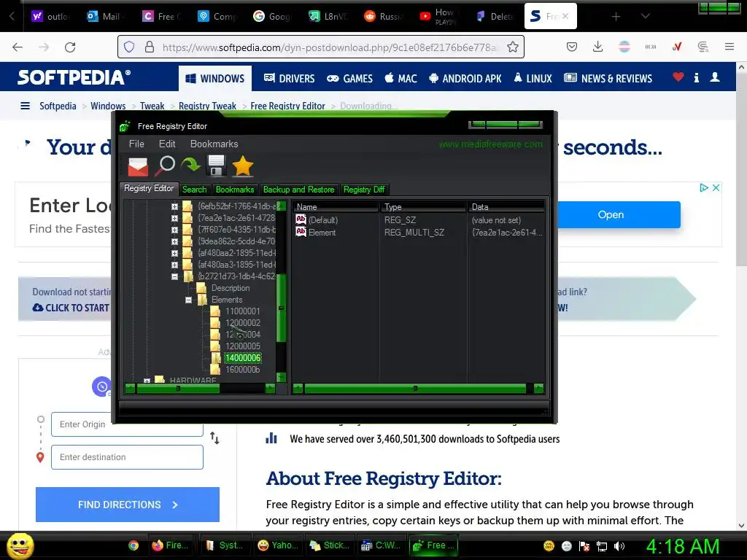Screen dimensions: 747x560
Task: Open the Firefox hamburger application menu
Action: click(729, 47)
